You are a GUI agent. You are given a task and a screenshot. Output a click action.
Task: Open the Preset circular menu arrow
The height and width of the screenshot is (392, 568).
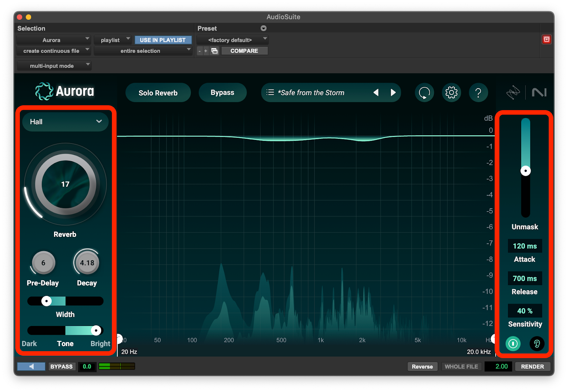coord(263,28)
